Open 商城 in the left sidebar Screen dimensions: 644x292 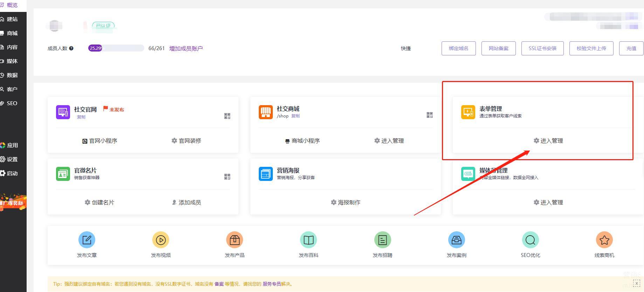(x=12, y=33)
